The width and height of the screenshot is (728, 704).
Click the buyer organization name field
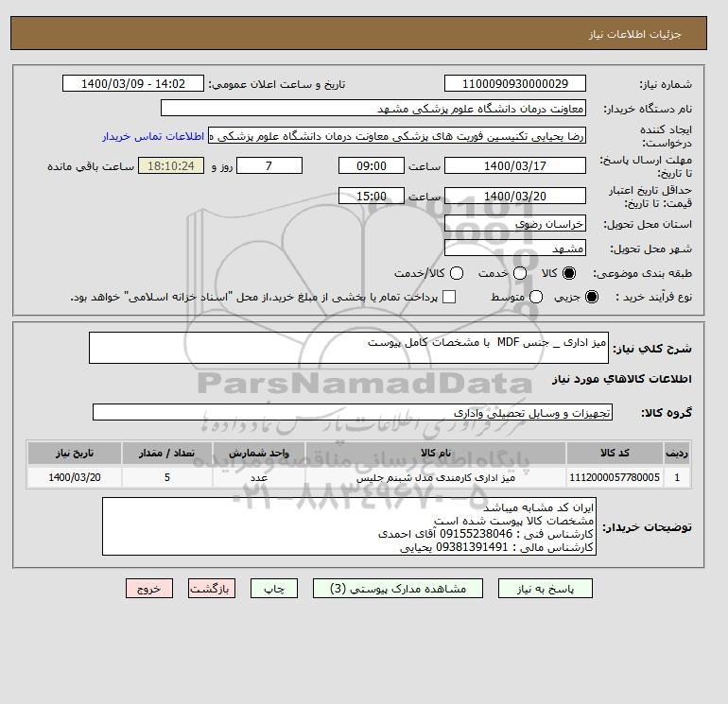(x=373, y=108)
